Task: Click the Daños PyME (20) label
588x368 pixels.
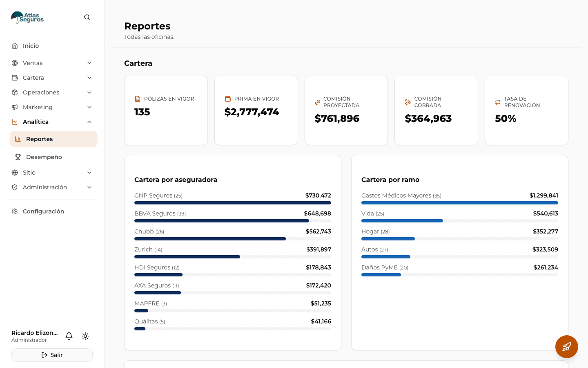Action: pos(385,267)
